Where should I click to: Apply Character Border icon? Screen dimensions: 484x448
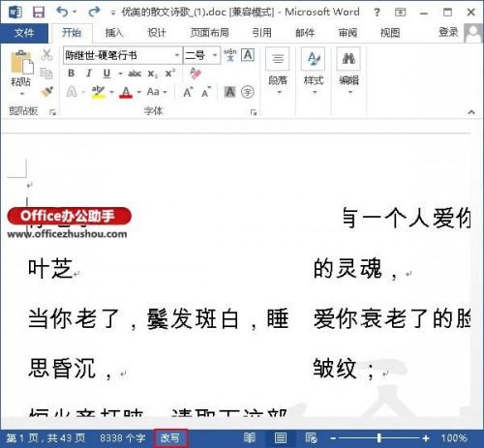click(x=248, y=55)
